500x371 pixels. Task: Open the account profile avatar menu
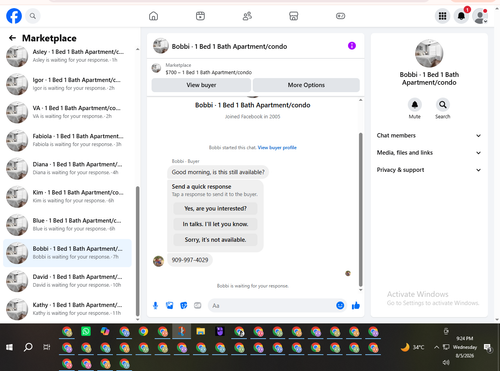[x=480, y=16]
